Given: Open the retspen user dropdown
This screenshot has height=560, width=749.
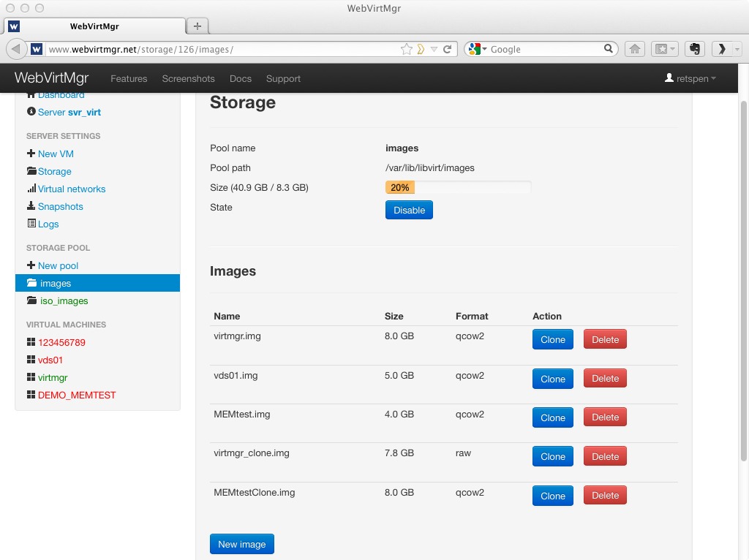Looking at the screenshot, I should pos(690,78).
